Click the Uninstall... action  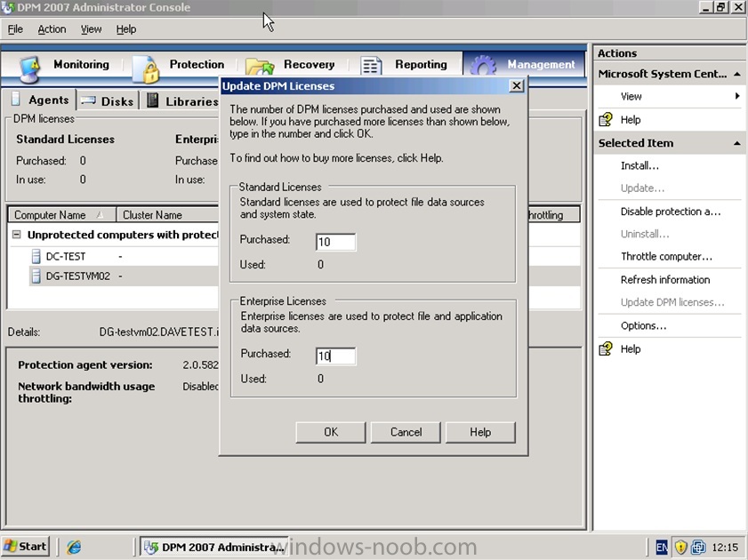[x=645, y=234]
